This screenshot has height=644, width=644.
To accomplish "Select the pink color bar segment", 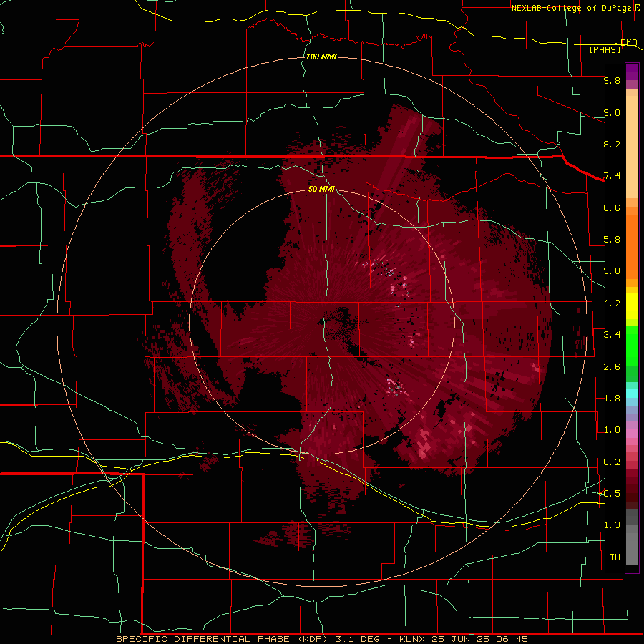I will 632,434.
